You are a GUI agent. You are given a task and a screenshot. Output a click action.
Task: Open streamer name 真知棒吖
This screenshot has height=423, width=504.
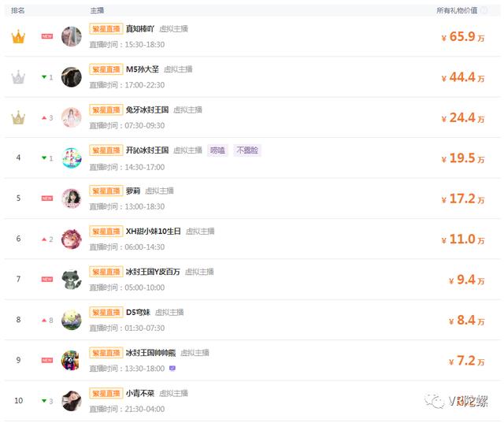coord(140,29)
